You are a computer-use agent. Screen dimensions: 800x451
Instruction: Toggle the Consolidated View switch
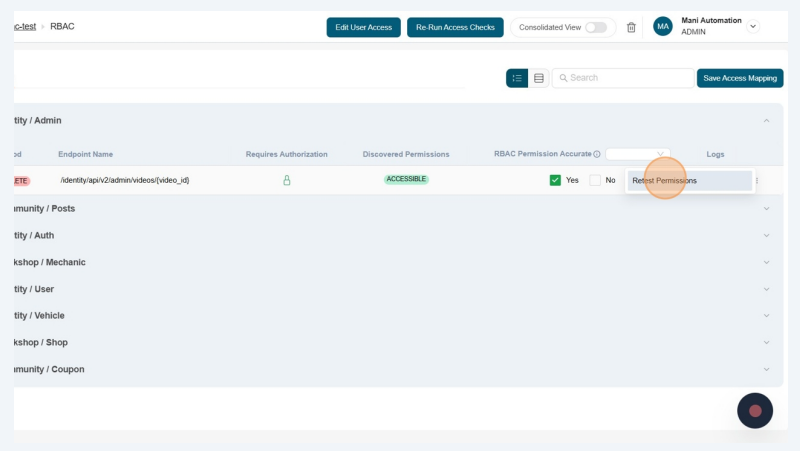[596, 27]
